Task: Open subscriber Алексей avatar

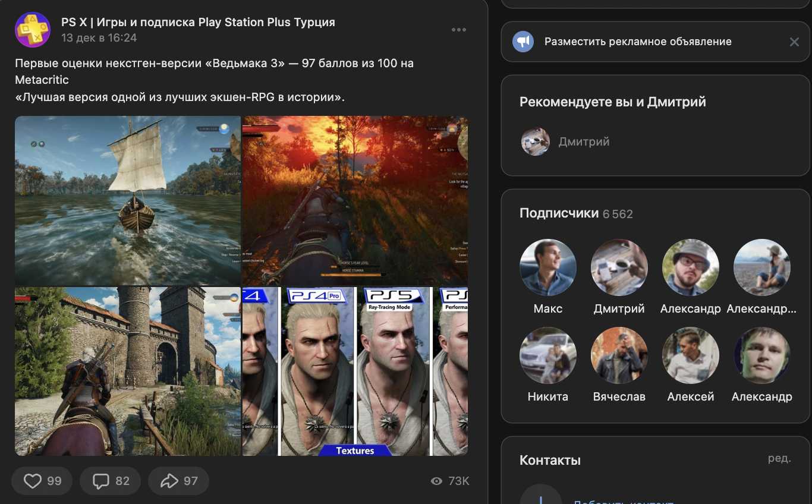Action: 691,355
